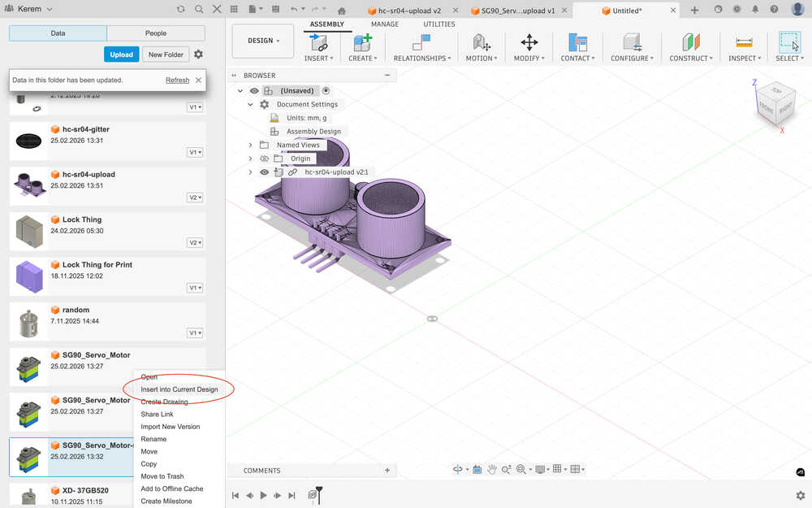Image resolution: width=812 pixels, height=508 pixels.
Task: Click the Undo arrow icon
Action: [294, 9]
